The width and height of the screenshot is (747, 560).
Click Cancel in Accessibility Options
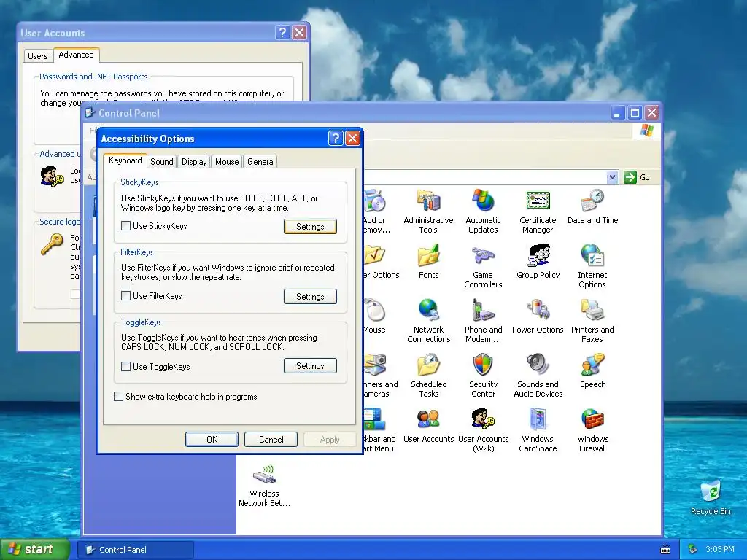[271, 439]
